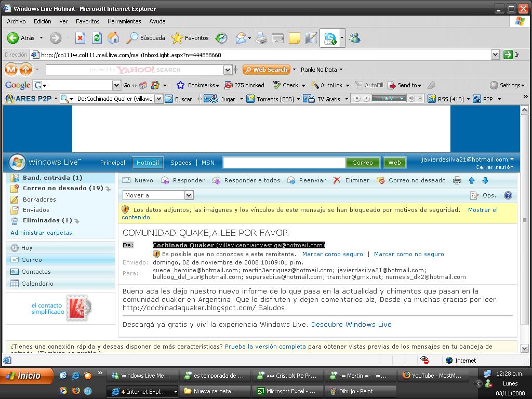The width and height of the screenshot is (532, 399).
Task: Print message using Hotmail printer icon
Action: [x=457, y=180]
